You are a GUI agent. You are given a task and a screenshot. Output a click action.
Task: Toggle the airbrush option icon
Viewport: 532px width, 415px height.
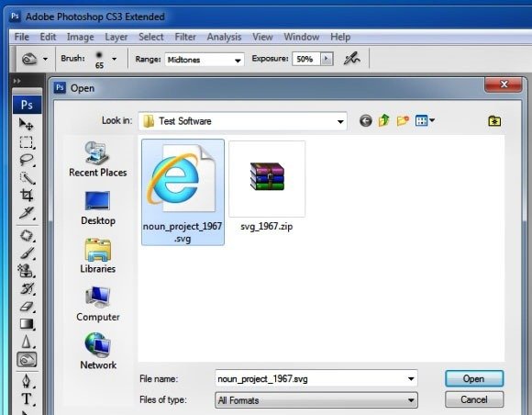tap(352, 59)
